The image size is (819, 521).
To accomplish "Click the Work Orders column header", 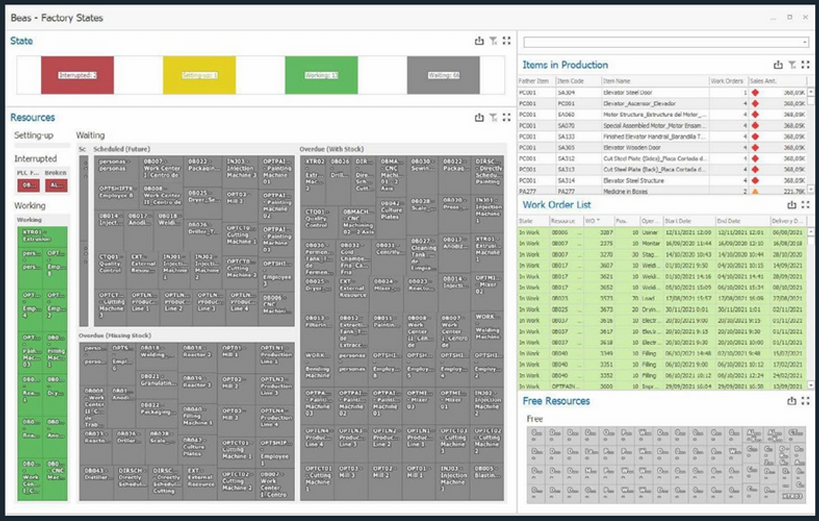I will pyautogui.click(x=727, y=80).
